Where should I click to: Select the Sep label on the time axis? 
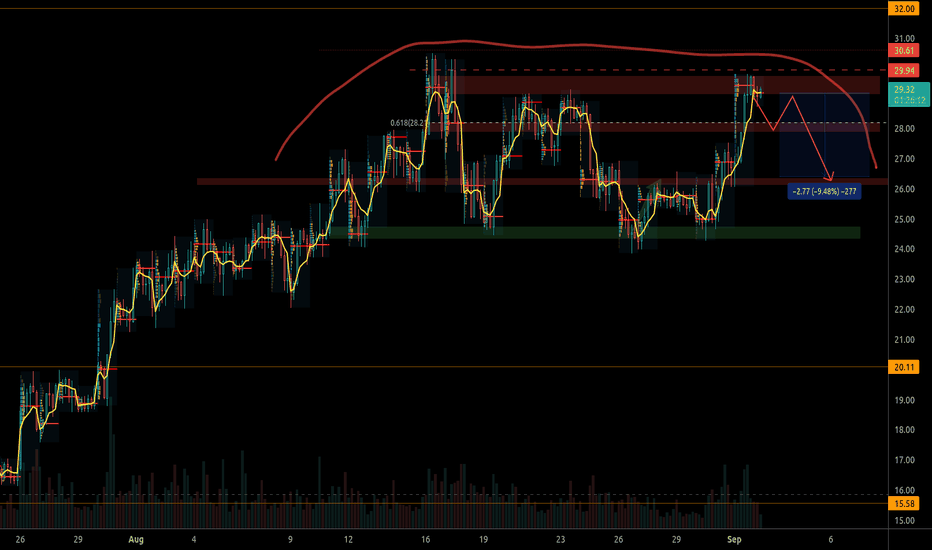click(734, 540)
